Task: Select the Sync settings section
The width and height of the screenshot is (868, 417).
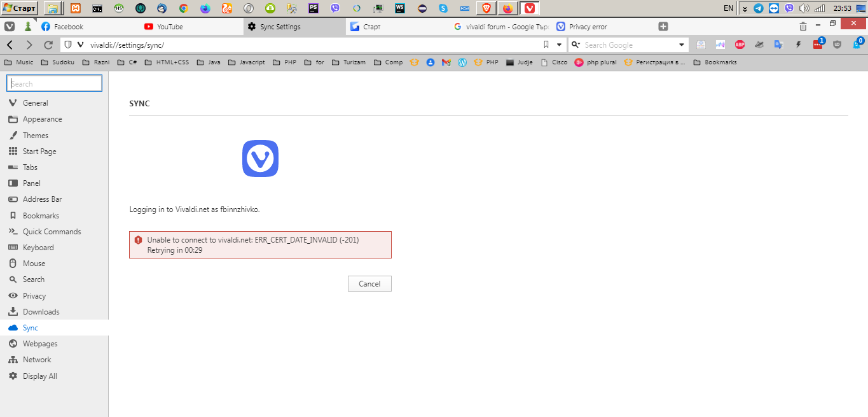Action: pyautogui.click(x=54, y=328)
